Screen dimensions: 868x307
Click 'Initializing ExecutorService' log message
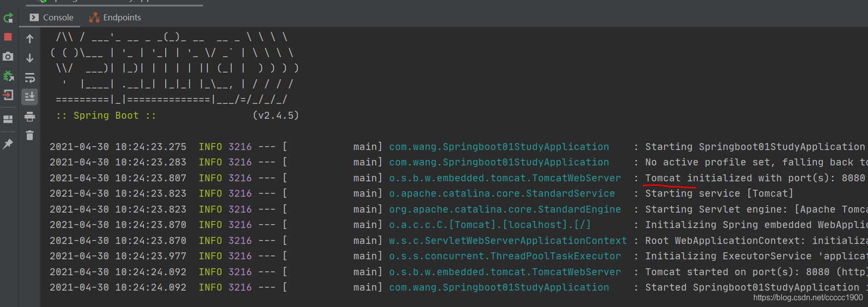(756, 256)
